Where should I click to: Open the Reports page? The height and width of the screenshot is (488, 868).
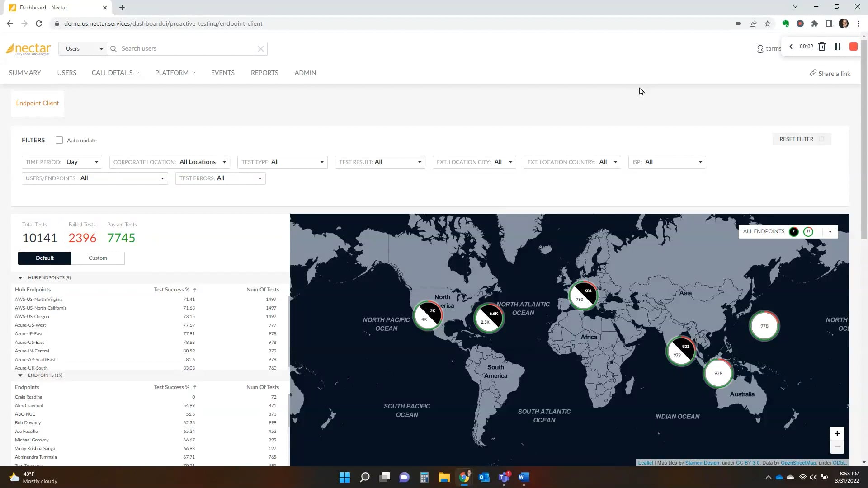pyautogui.click(x=264, y=73)
